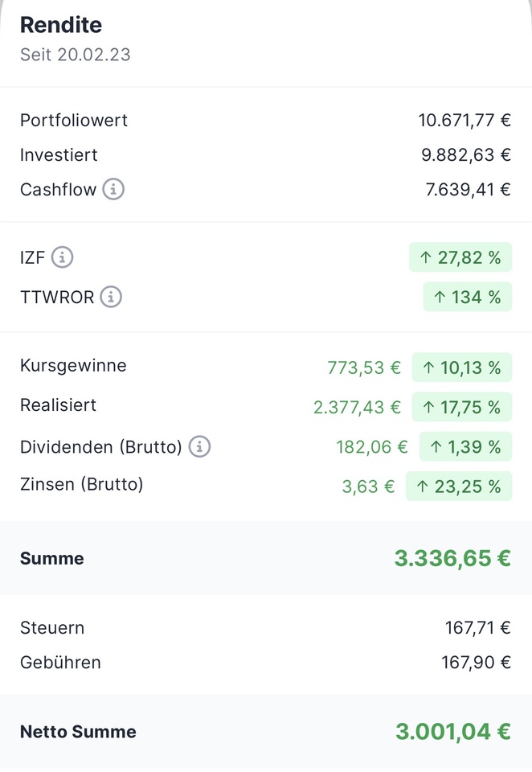Open the Cashflow info icon

click(114, 190)
